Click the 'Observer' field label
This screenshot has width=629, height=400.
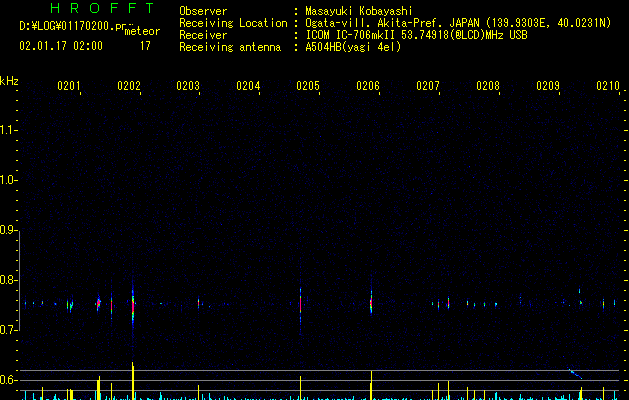click(x=203, y=11)
